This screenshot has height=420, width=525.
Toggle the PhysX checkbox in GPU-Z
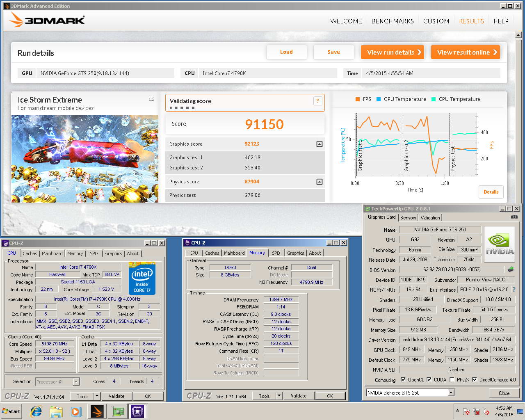click(x=452, y=380)
